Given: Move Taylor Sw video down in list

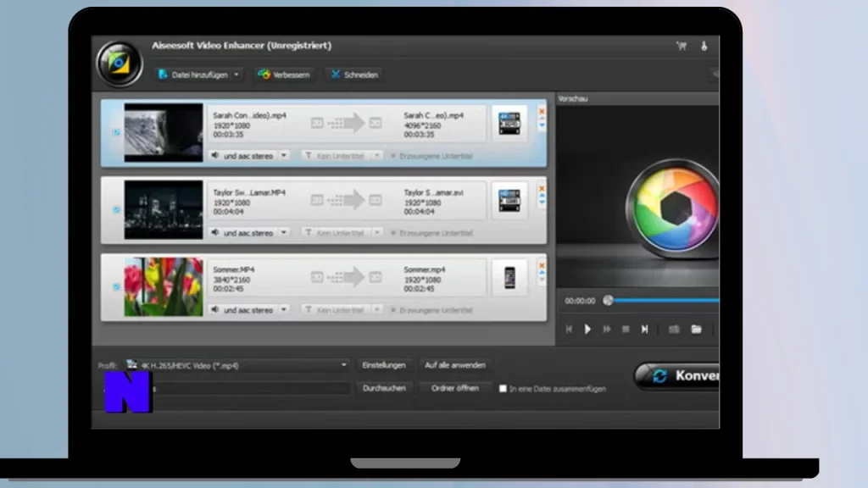Looking at the screenshot, I should (542, 203).
